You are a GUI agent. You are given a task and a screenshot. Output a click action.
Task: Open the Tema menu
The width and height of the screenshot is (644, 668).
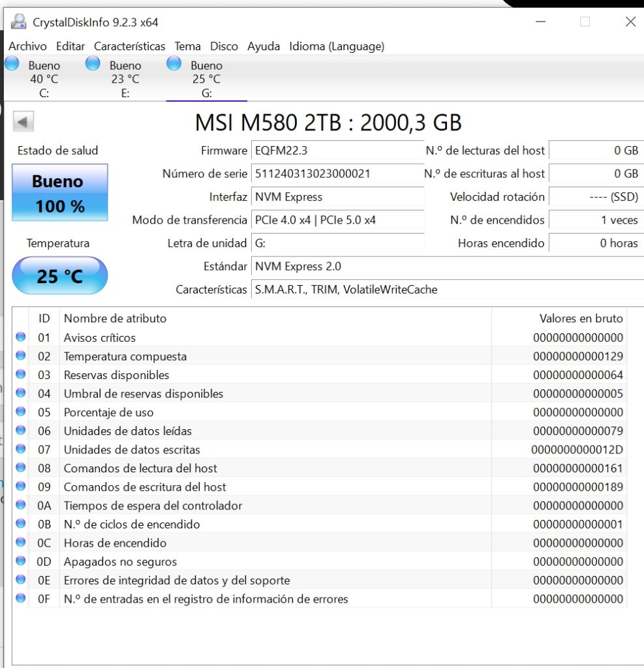pyautogui.click(x=187, y=46)
